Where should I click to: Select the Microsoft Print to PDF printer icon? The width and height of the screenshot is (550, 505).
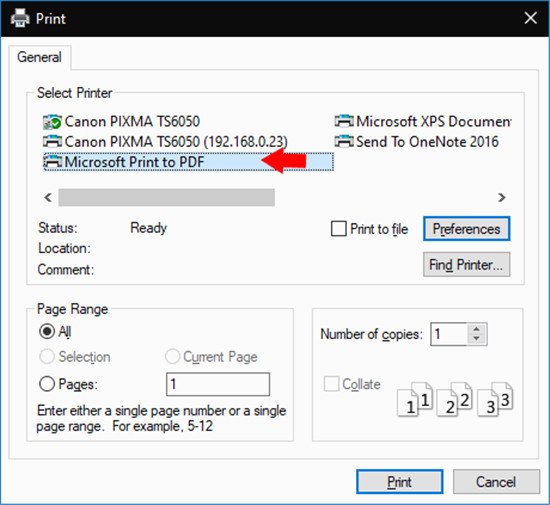point(52,162)
